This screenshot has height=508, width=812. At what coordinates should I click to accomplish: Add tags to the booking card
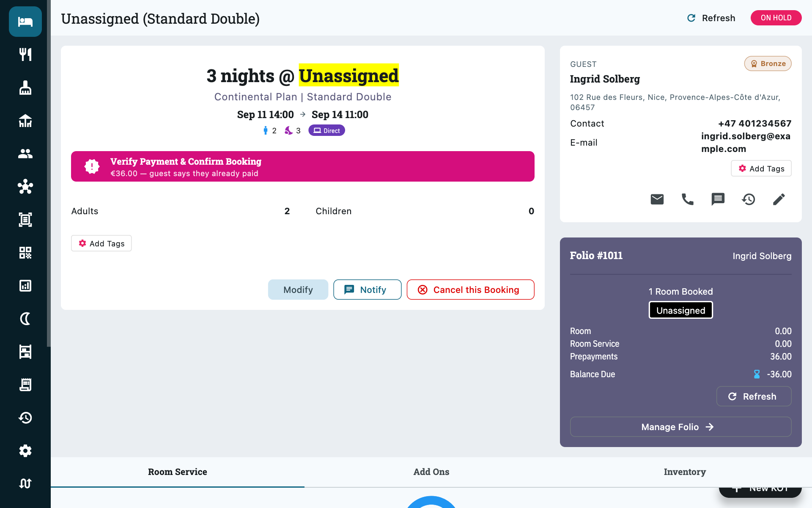(101, 243)
